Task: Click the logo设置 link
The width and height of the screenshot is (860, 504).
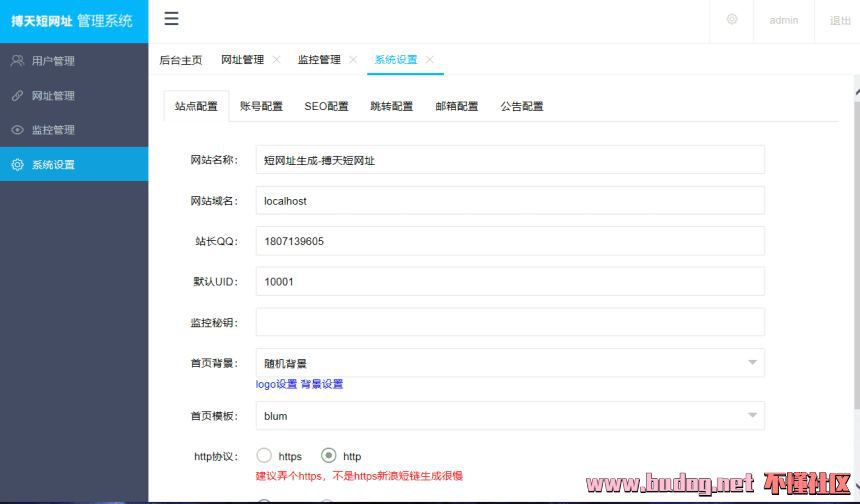Action: (276, 384)
